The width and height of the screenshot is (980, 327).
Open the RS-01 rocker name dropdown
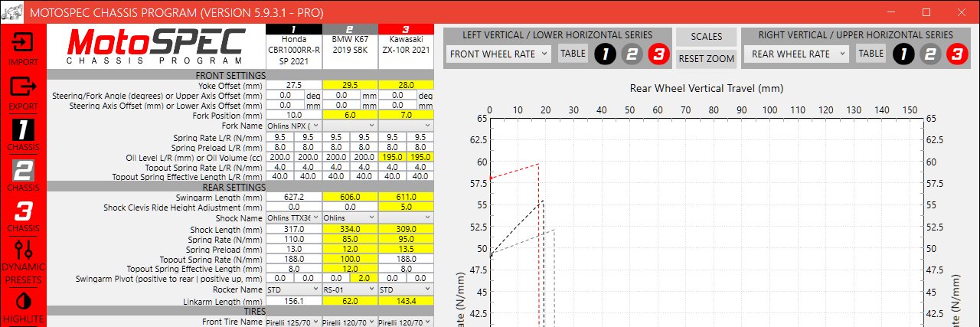350,291
